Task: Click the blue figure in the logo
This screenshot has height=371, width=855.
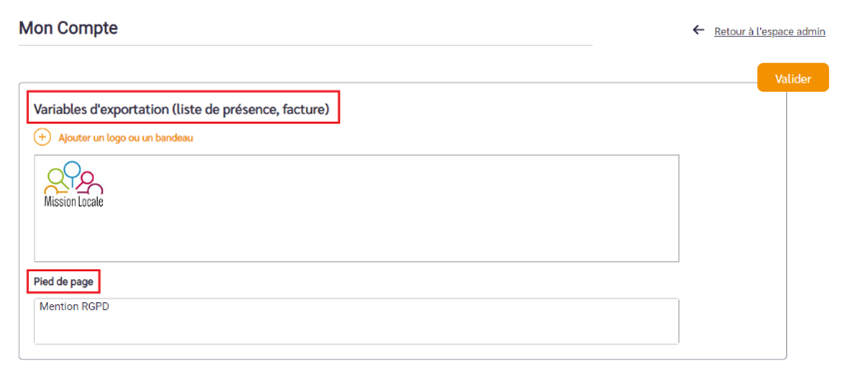Action: 71,171
